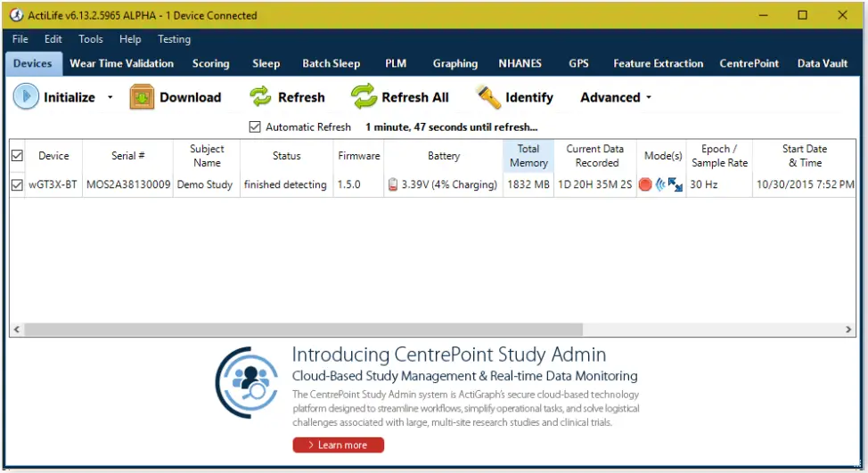This screenshot has height=473, width=868.
Task: Click the CentrePoint Study Admin logo
Action: (x=248, y=382)
